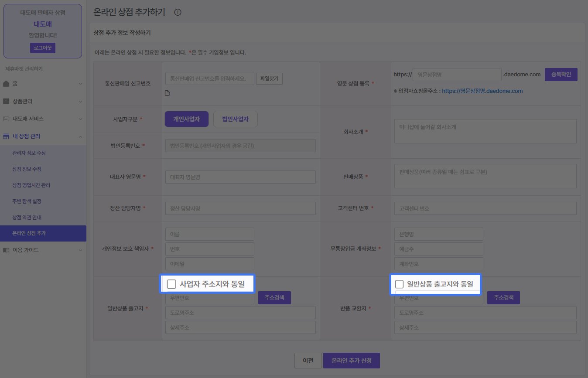The height and width of the screenshot is (378, 588).
Task: Open 상점 정보 수정 submenu item
Action: point(27,169)
